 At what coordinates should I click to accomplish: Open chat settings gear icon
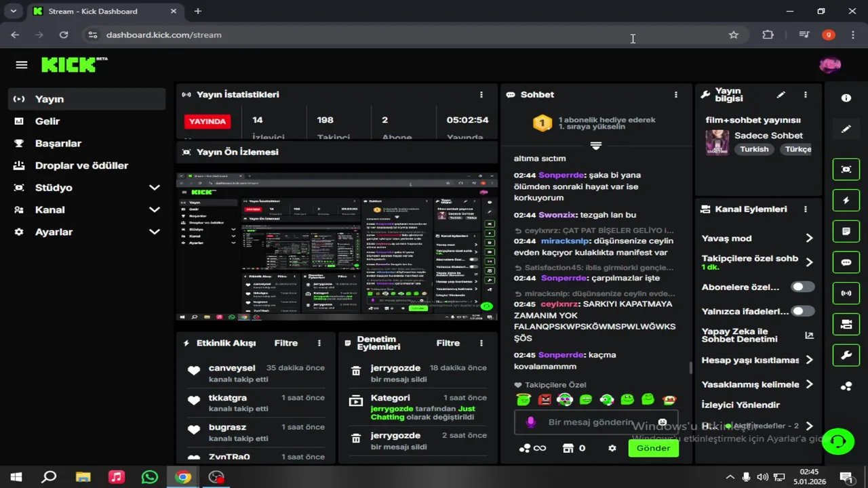(612, 448)
